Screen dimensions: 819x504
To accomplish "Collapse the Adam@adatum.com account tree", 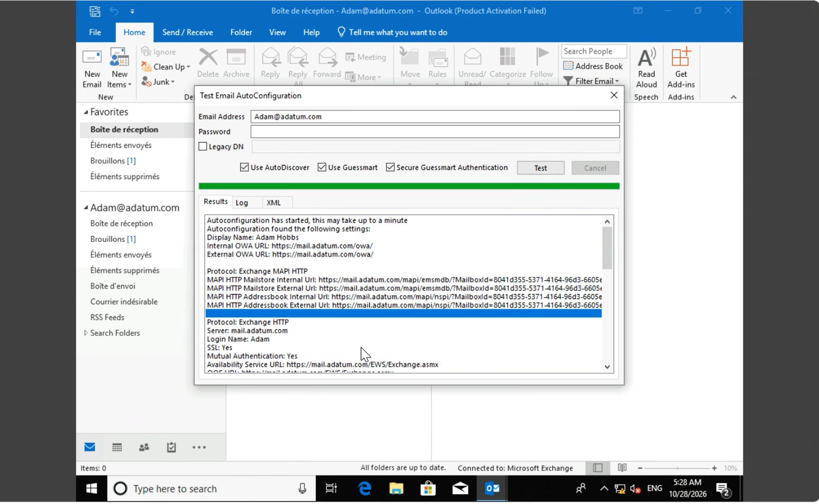I will tap(86, 208).
